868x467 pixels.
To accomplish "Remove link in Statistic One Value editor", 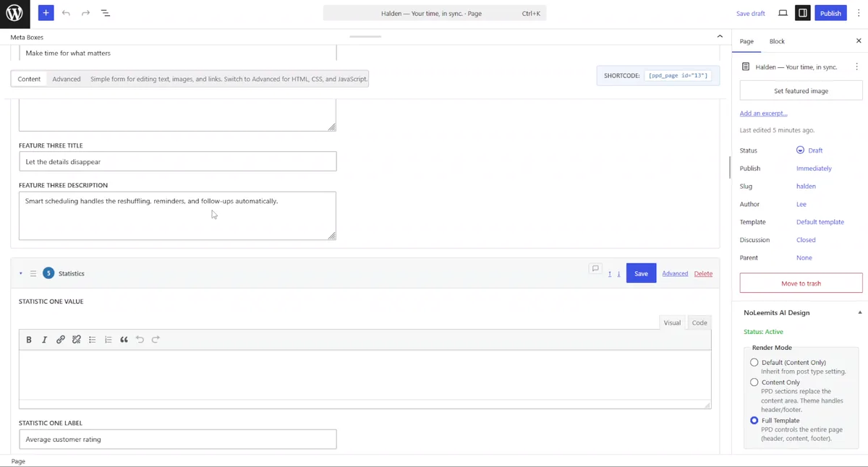I will click(x=77, y=340).
